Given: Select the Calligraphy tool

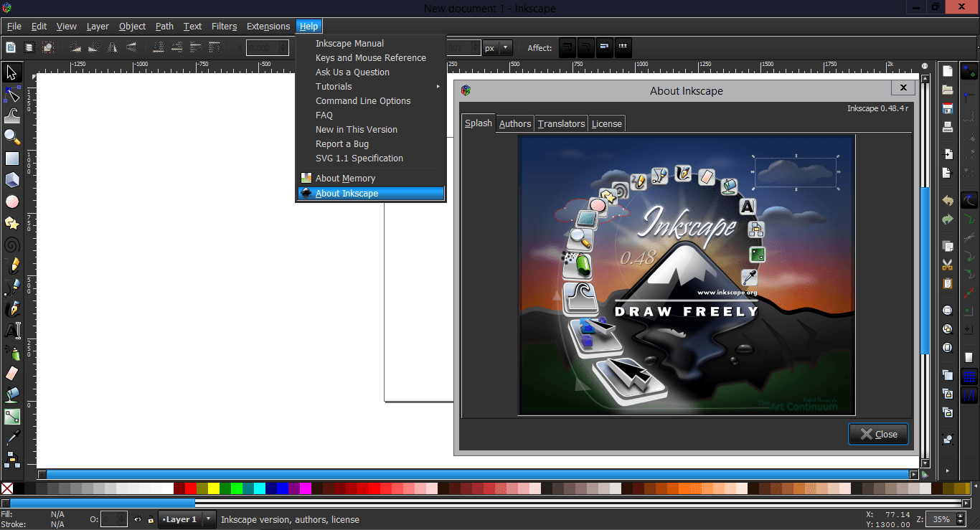Looking at the screenshot, I should click(x=11, y=309).
